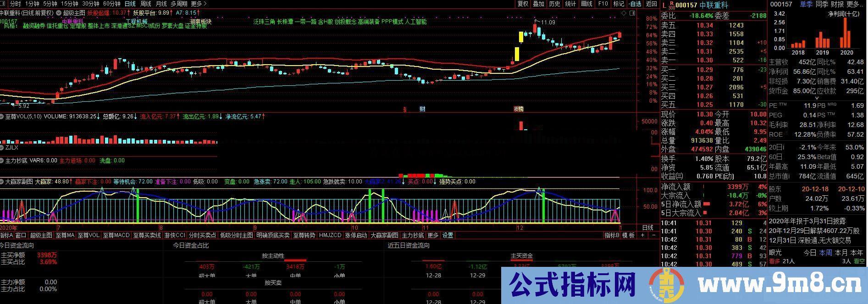Click 画线 drawing toolbar button
Viewport: 868px width, 304px height.
pos(586,4)
